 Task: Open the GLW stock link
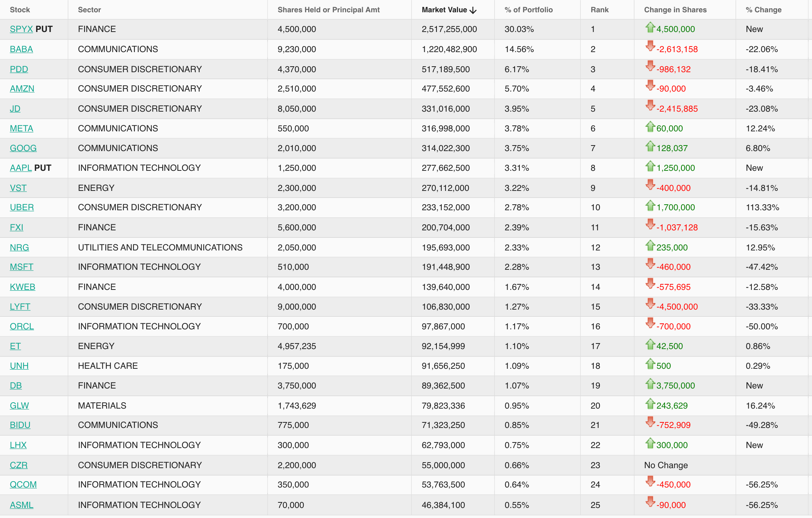(x=19, y=406)
